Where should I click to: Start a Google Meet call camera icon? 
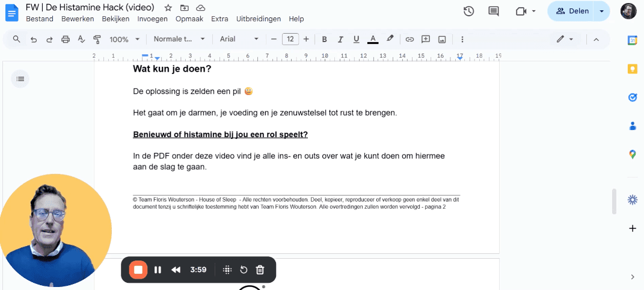click(521, 11)
